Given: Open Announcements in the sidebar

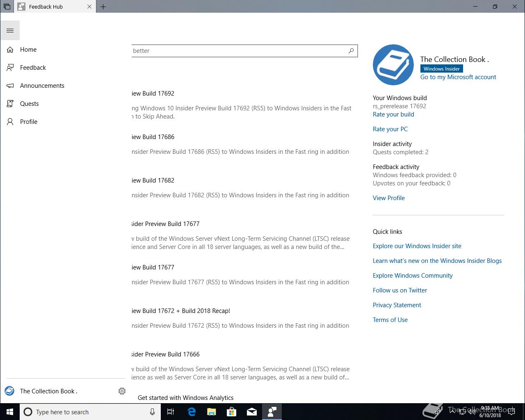Looking at the screenshot, I should [66, 86].
